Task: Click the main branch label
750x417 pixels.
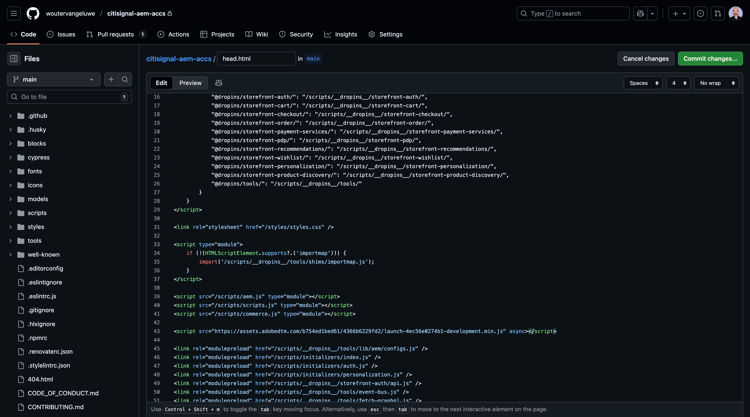Action: point(313,59)
